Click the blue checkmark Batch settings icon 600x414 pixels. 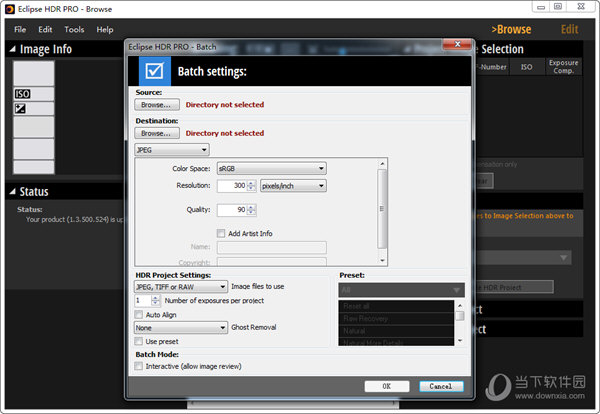tap(155, 71)
